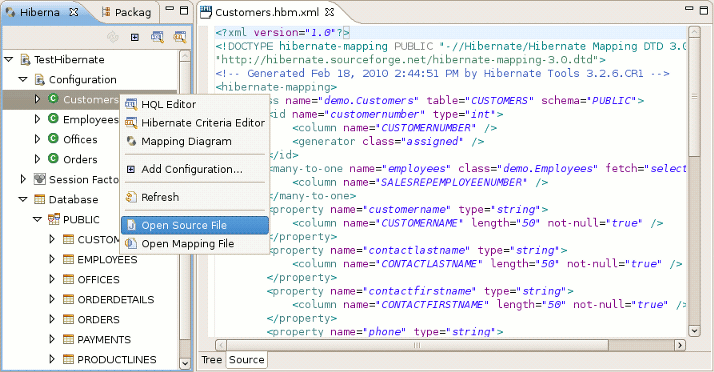Click the Database node icon

point(40,199)
